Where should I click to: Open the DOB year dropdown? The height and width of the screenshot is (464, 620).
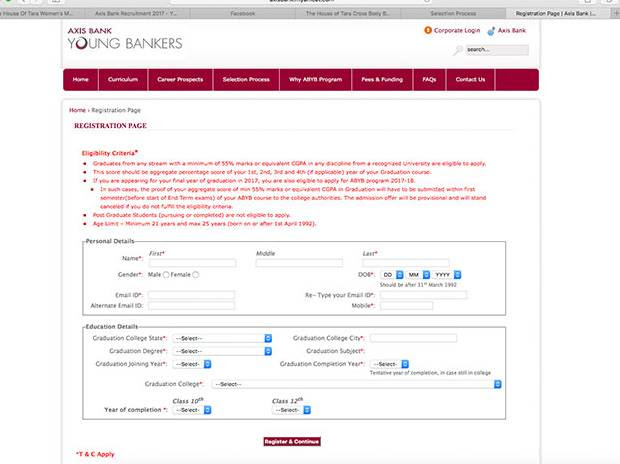pos(447,275)
